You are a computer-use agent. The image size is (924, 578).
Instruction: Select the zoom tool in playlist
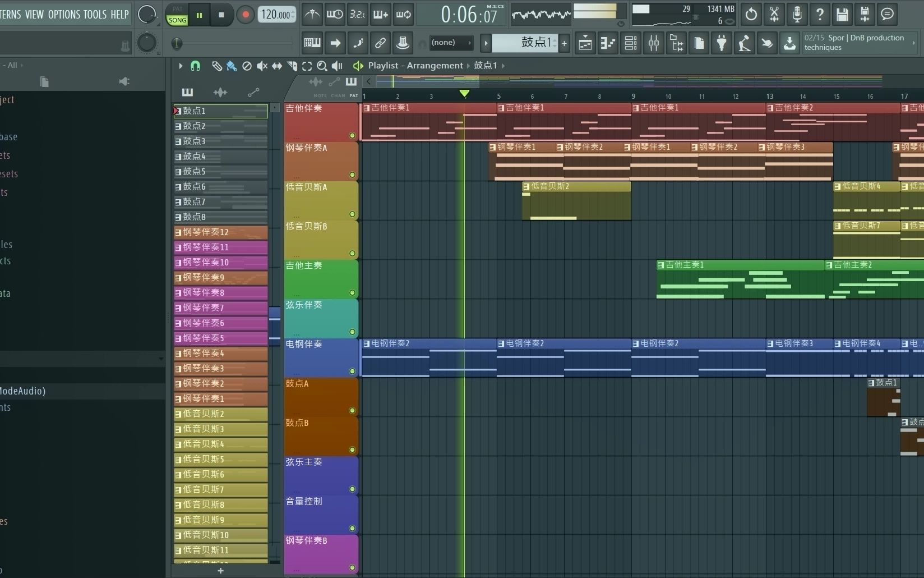point(322,66)
